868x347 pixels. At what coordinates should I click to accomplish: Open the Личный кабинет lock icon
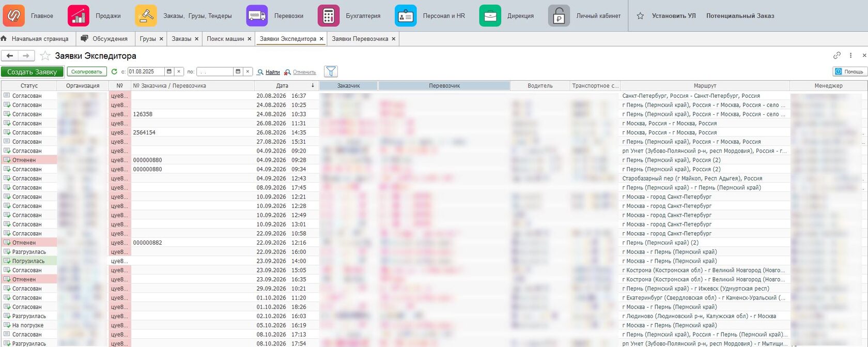[x=559, y=16]
